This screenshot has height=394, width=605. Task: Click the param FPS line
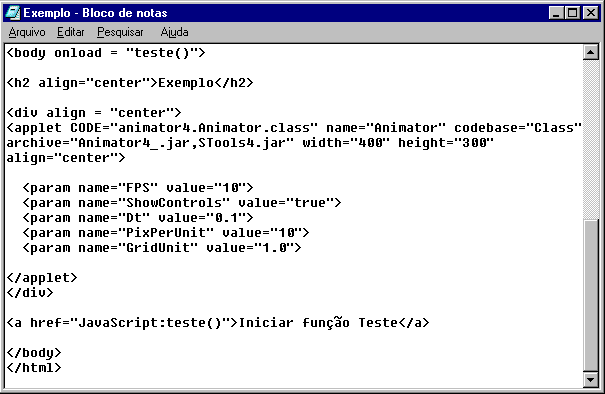(138, 188)
